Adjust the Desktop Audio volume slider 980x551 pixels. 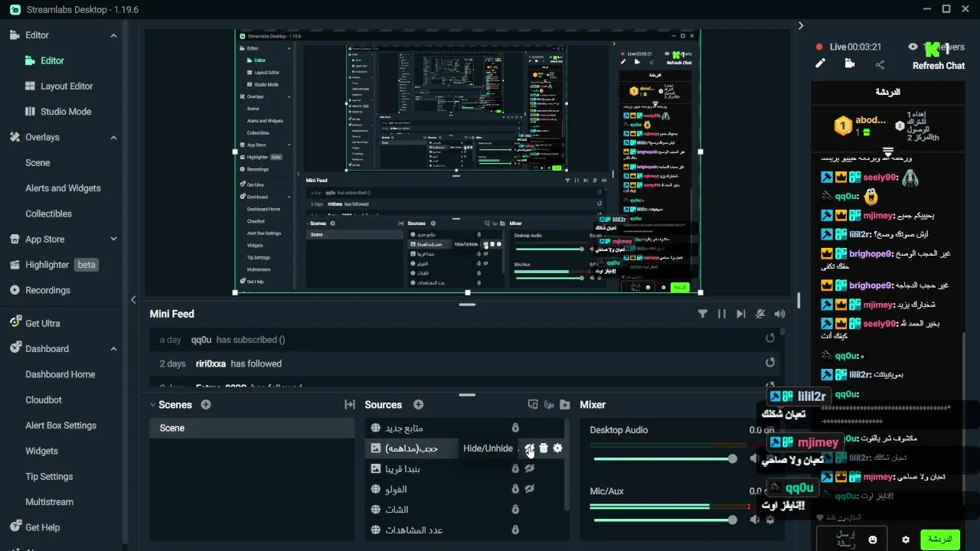pos(665,459)
